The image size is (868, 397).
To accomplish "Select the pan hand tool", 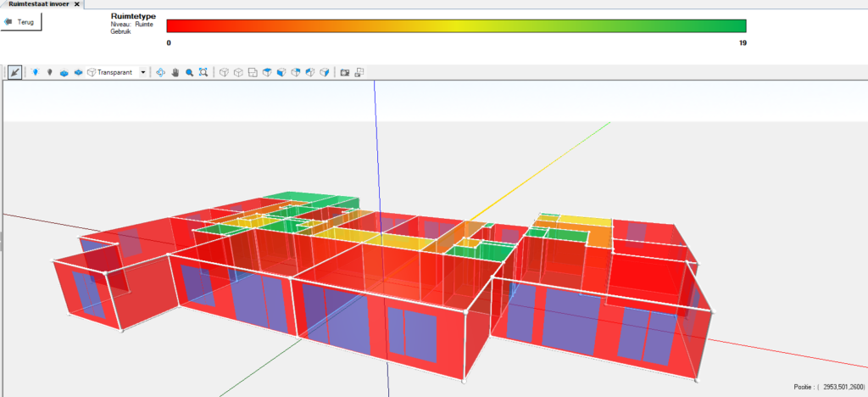I will 175,73.
